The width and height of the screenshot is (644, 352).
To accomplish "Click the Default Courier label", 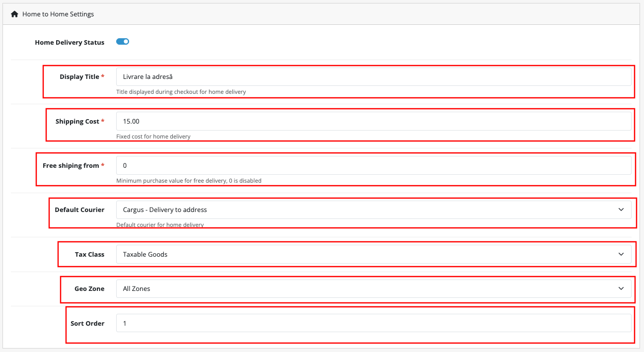I will coord(79,210).
